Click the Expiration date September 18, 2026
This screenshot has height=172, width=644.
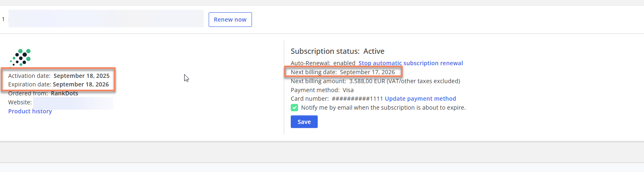pyautogui.click(x=80, y=84)
